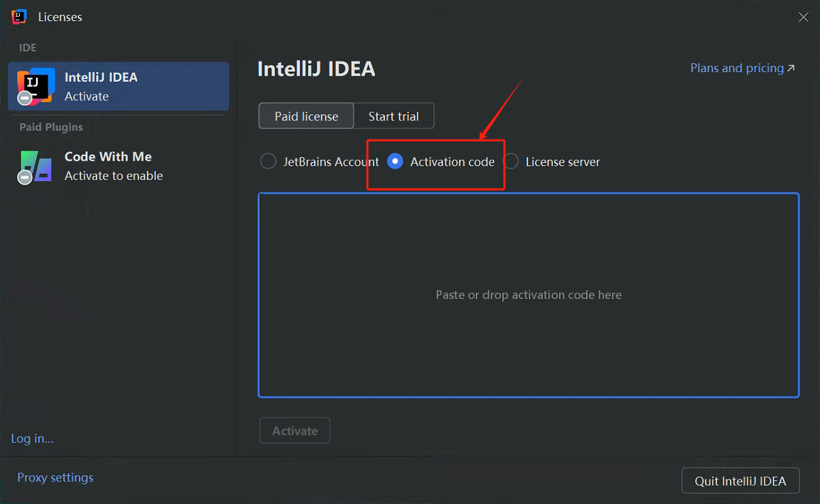Switch to the Start trial tab
The width and height of the screenshot is (820, 504).
pyautogui.click(x=393, y=116)
